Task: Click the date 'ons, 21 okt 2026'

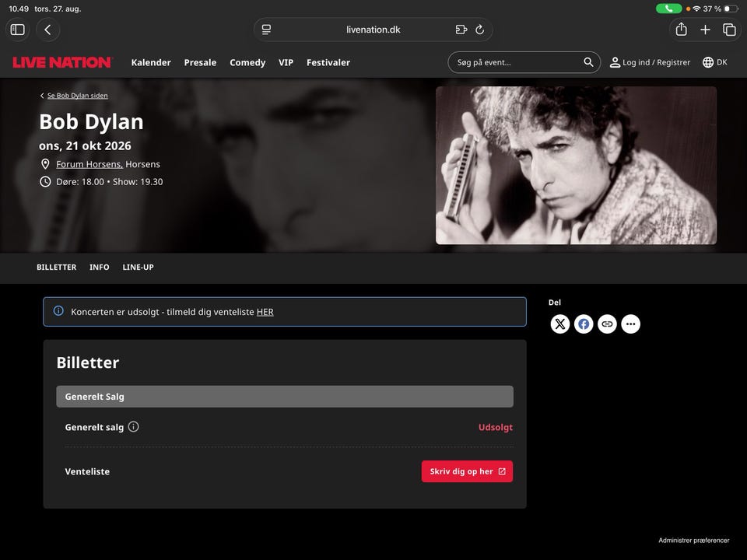Action: pyautogui.click(x=85, y=145)
